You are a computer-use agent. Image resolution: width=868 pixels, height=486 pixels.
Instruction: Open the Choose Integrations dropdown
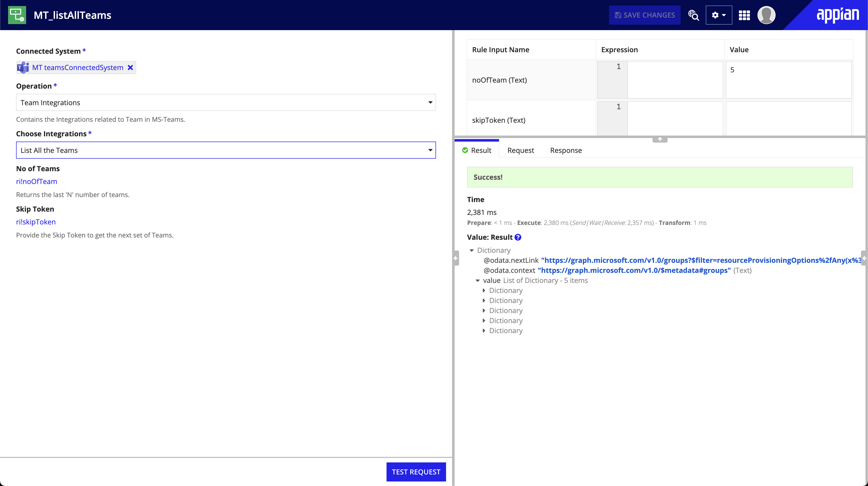(226, 150)
